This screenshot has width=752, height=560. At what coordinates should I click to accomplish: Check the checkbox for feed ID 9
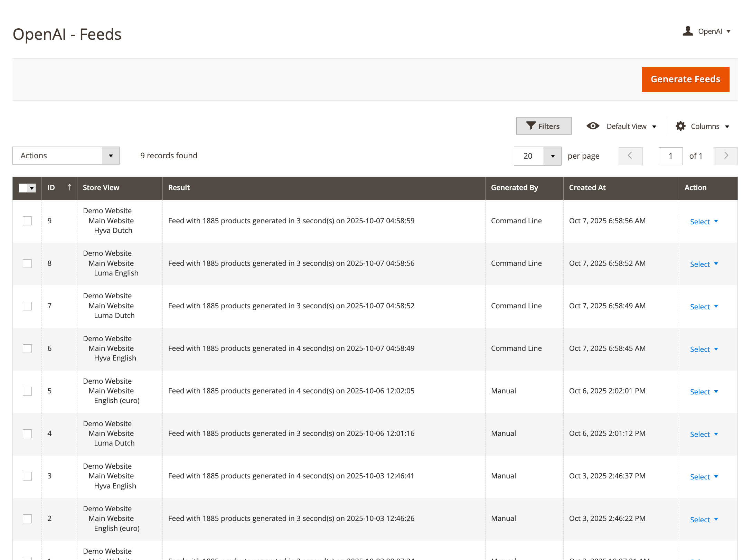click(x=27, y=221)
